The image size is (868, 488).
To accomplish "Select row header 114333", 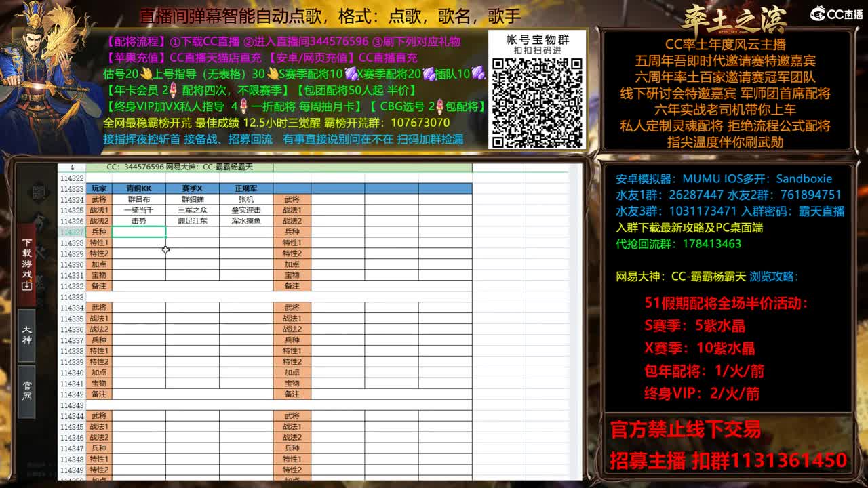I will (71, 297).
